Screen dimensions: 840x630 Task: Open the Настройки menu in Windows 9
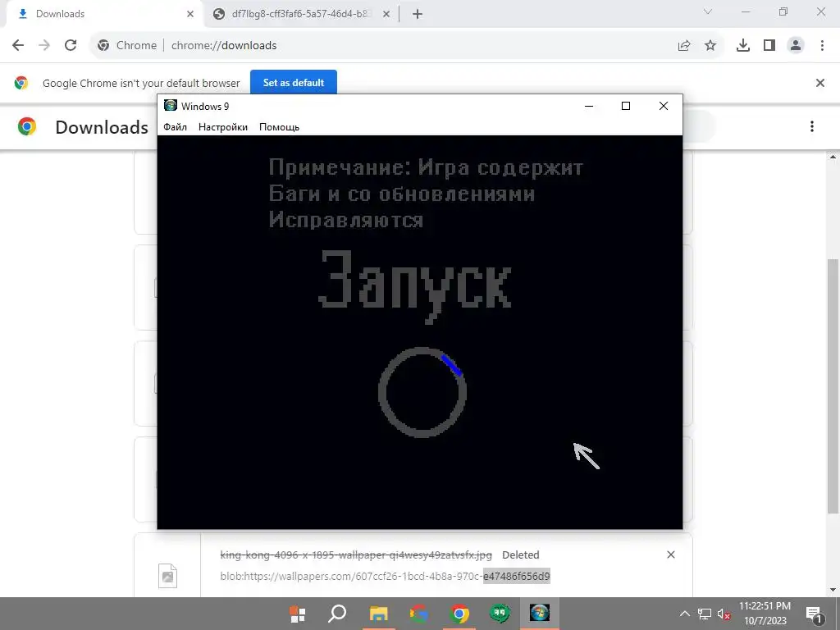[223, 127]
